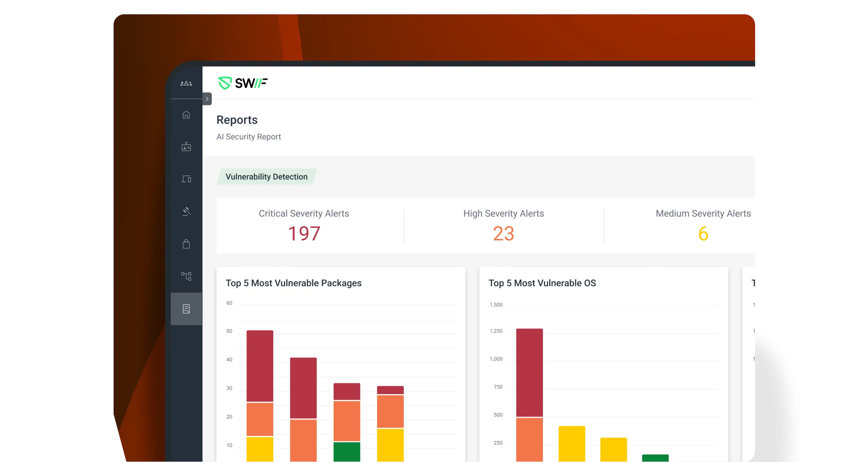Click the integrations hierarchy icon
The image size is (868, 462).
pos(186,276)
